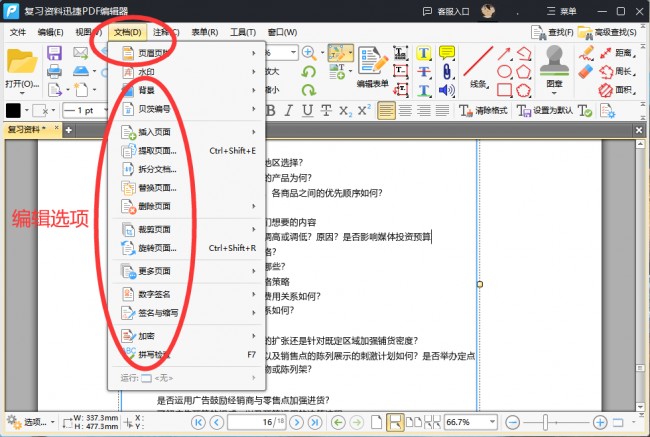Expand the 加密 submenu
The height and width of the screenshot is (437, 650).
point(187,336)
